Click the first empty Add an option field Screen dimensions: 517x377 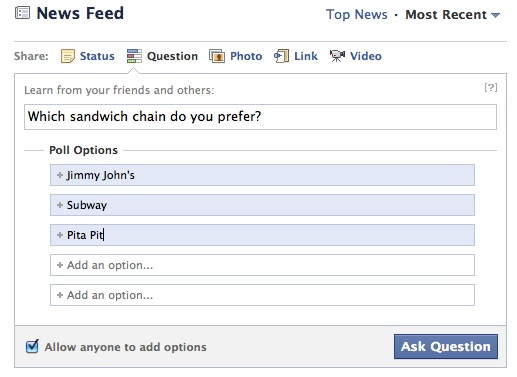pos(262,265)
